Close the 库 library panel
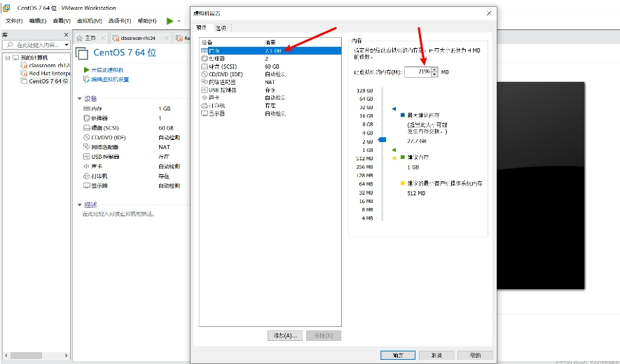 point(66,35)
